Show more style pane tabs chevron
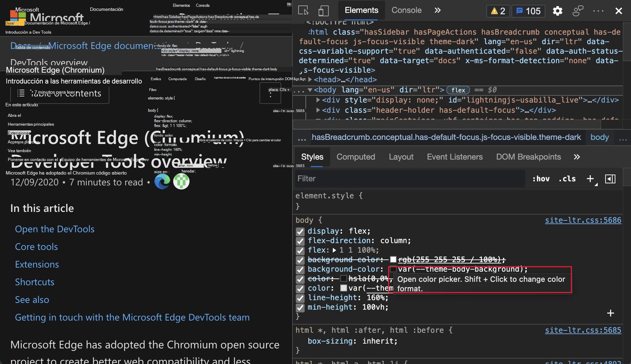Screen dimensions: 631x364 click(577, 157)
